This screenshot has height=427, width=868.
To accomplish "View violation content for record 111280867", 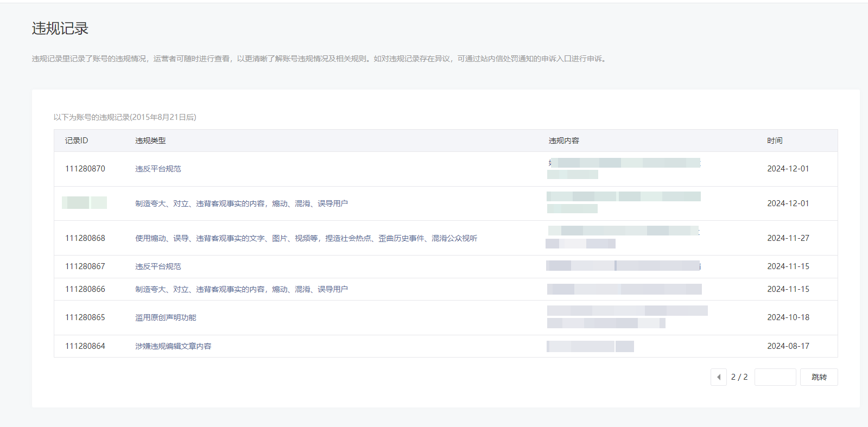I will point(623,266).
